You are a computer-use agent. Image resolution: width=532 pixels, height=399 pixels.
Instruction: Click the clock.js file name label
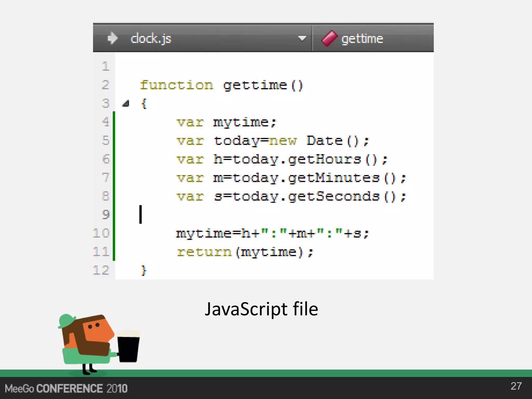pos(151,38)
